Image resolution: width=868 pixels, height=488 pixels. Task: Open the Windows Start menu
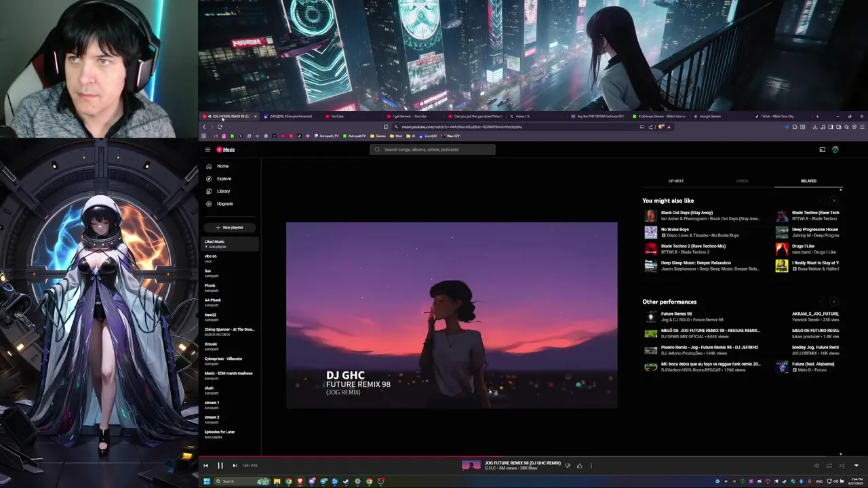(207, 481)
